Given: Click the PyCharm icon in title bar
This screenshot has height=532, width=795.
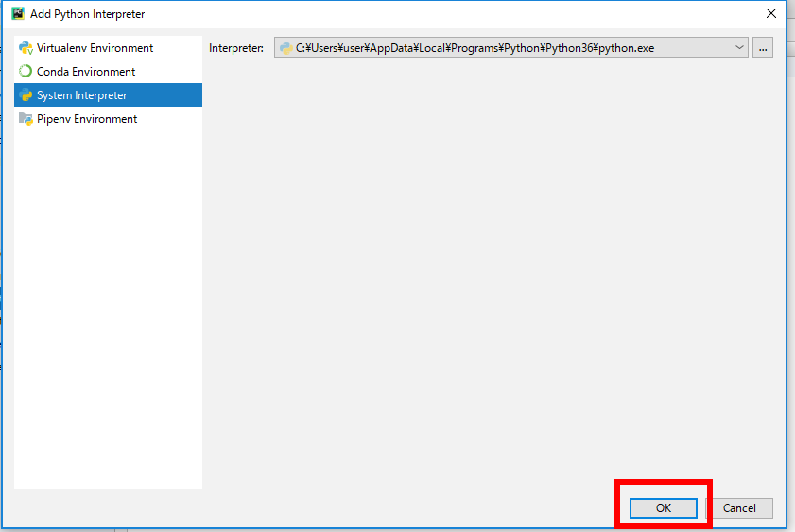Looking at the screenshot, I should click(x=18, y=13).
